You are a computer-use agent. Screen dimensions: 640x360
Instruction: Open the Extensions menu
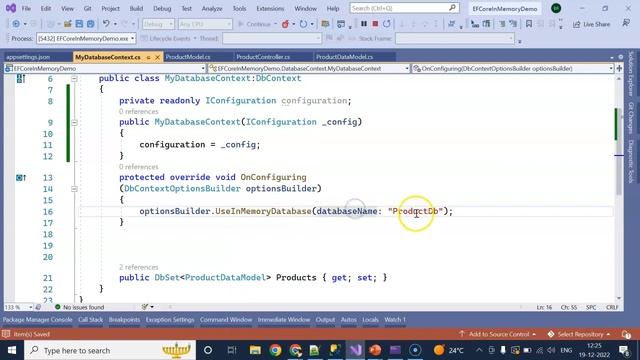pos(270,8)
